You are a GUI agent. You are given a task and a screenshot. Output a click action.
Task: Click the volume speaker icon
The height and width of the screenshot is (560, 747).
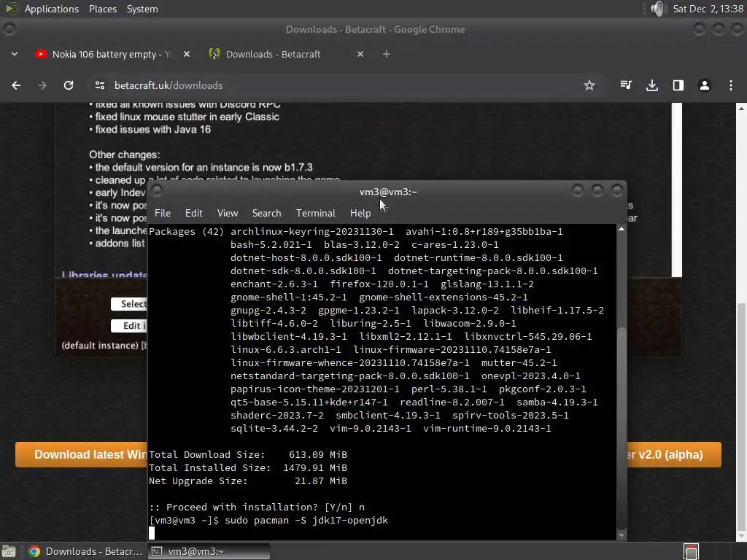point(657,9)
